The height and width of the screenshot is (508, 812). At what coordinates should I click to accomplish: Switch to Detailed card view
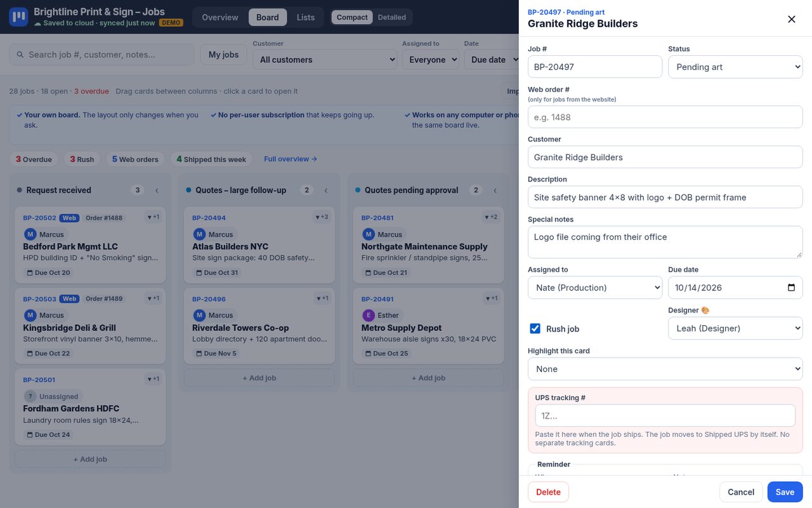coord(392,17)
